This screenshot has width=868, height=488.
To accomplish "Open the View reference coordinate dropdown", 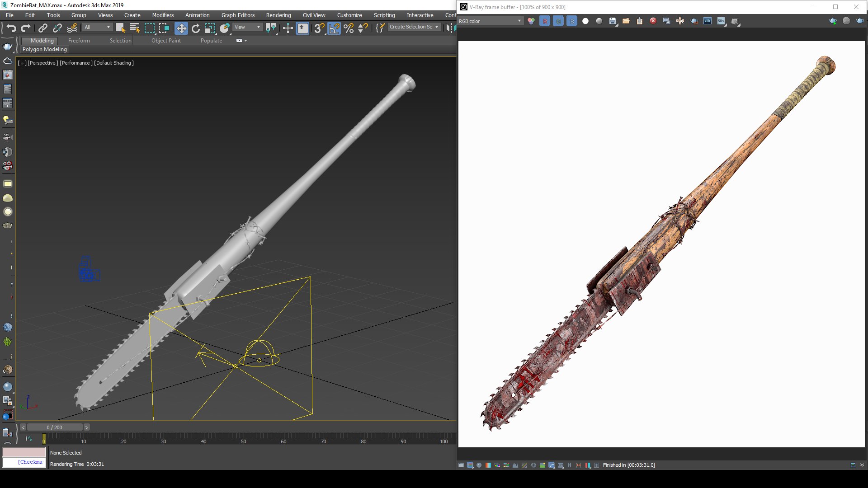I will click(247, 27).
